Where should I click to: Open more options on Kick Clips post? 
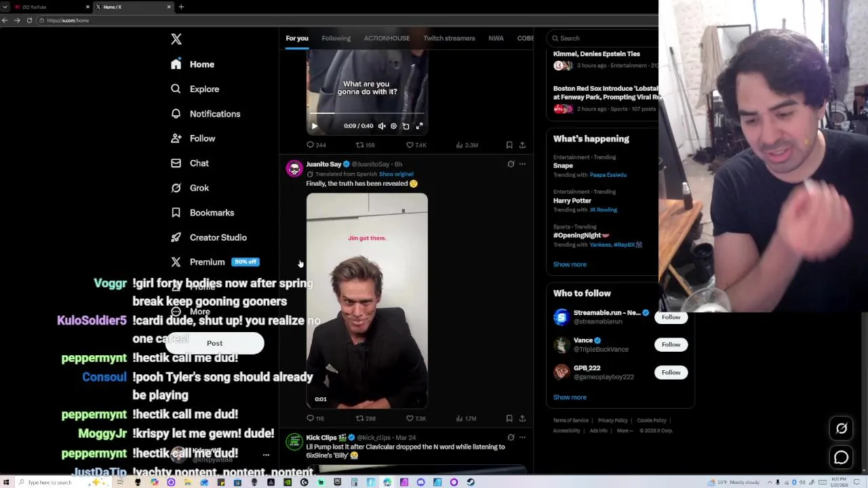click(522, 438)
